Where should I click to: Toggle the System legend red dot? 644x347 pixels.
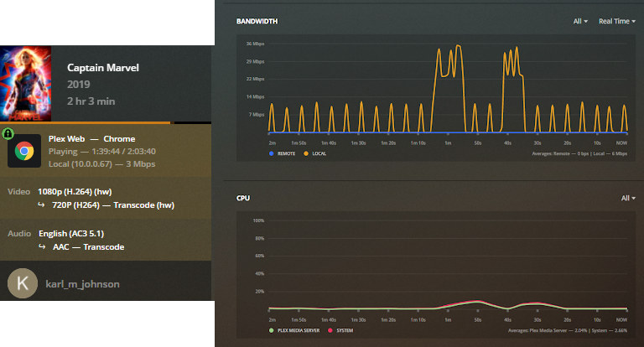point(330,330)
